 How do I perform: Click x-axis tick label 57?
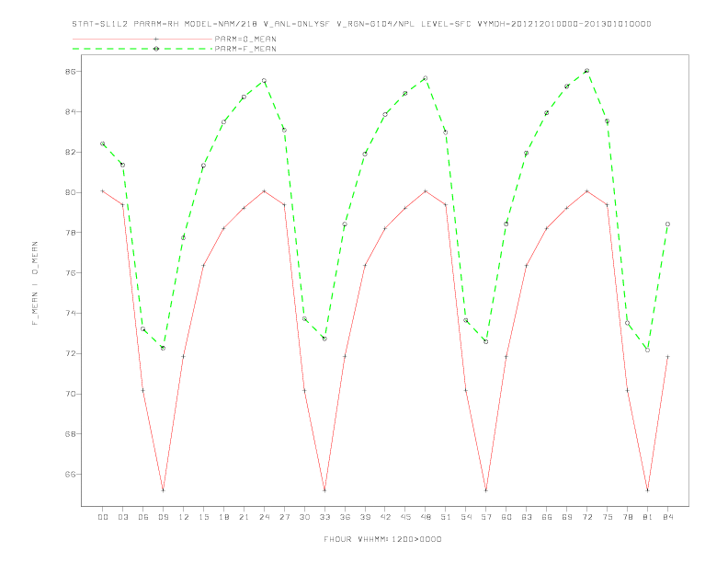pos(486,517)
